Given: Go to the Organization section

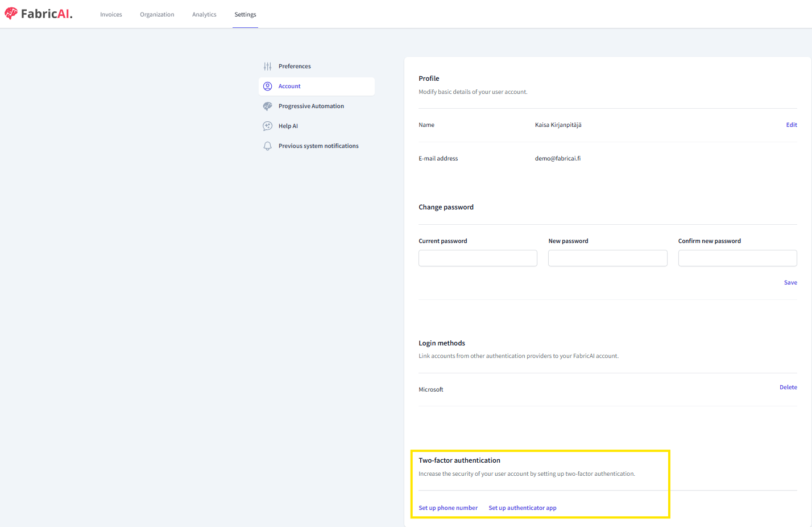Looking at the screenshot, I should (157, 15).
